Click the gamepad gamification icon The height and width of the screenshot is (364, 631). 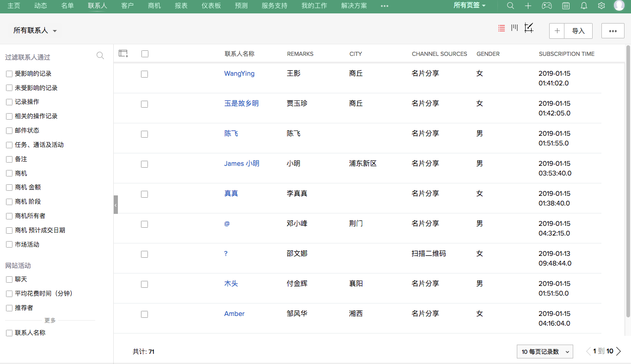[x=547, y=6]
